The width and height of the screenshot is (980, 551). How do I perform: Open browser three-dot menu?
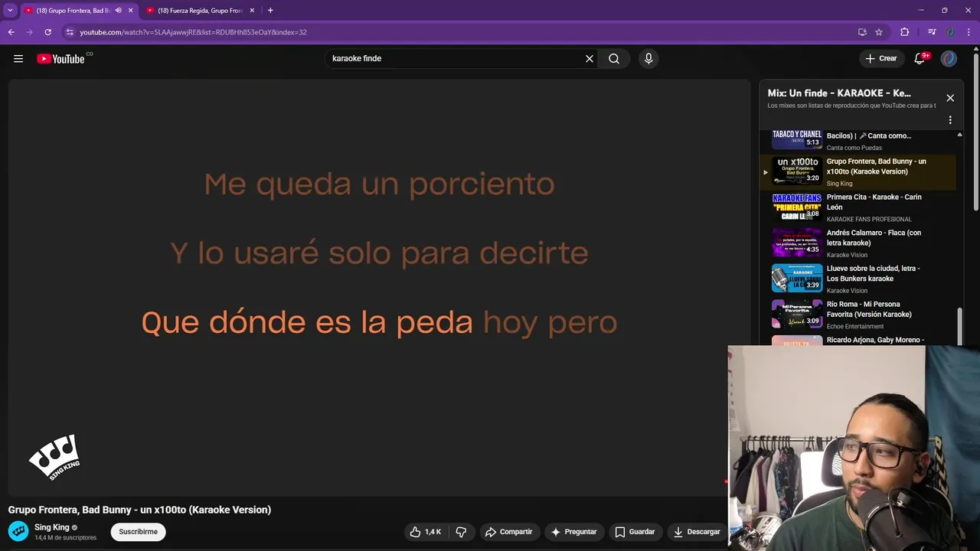969,32
